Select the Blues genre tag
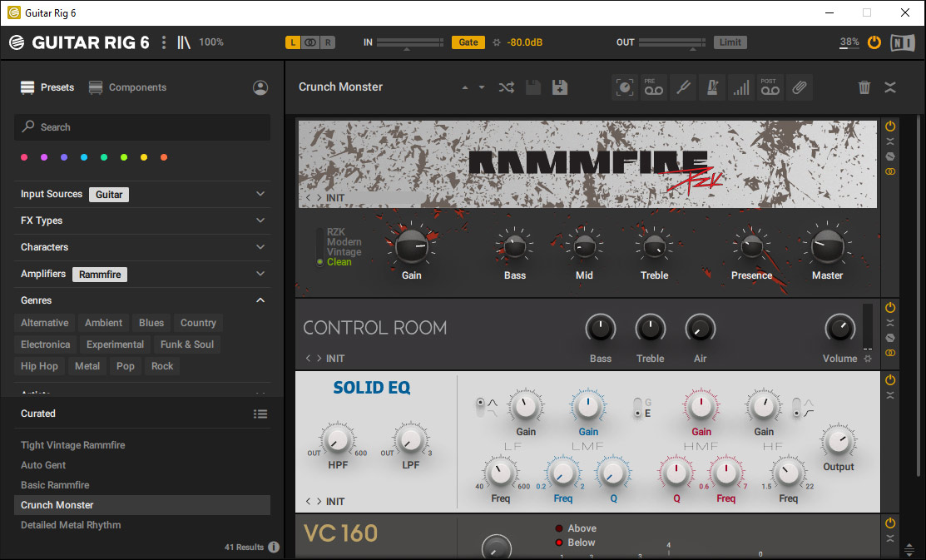Image resolution: width=926 pixels, height=560 pixels. tap(151, 323)
